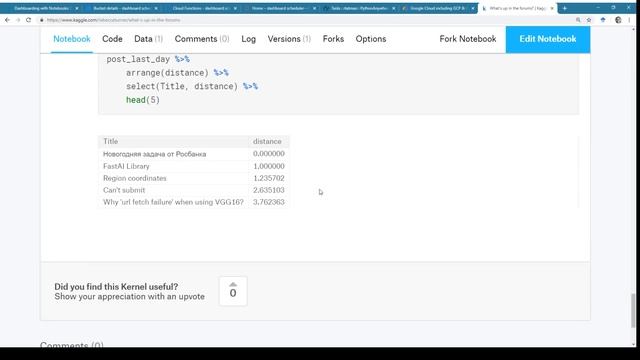Close the Bucket details tab
The height and width of the screenshot is (360, 640).
tap(156, 8)
